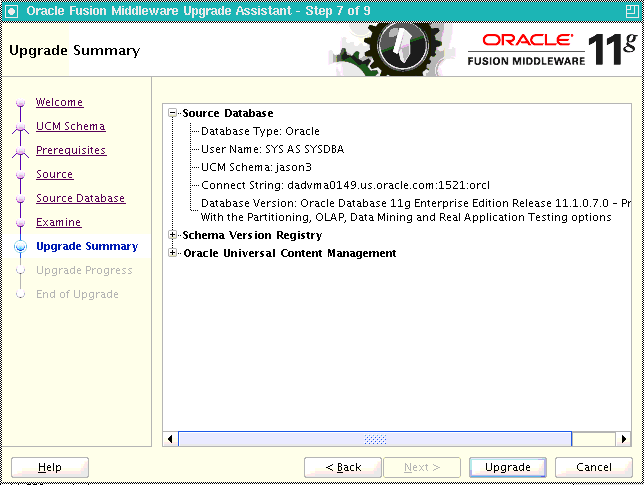The width and height of the screenshot is (644, 485).
Task: Click the horizontal scrollbar left arrow
Action: [170, 439]
